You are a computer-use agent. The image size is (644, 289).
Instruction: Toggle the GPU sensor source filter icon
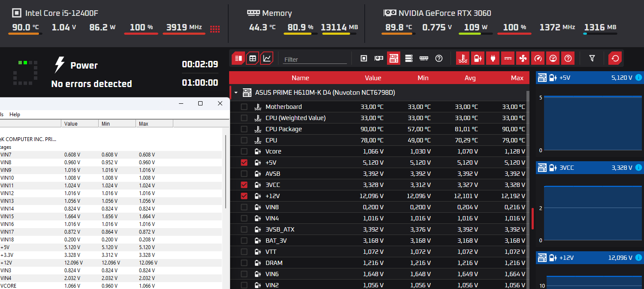coord(379,58)
